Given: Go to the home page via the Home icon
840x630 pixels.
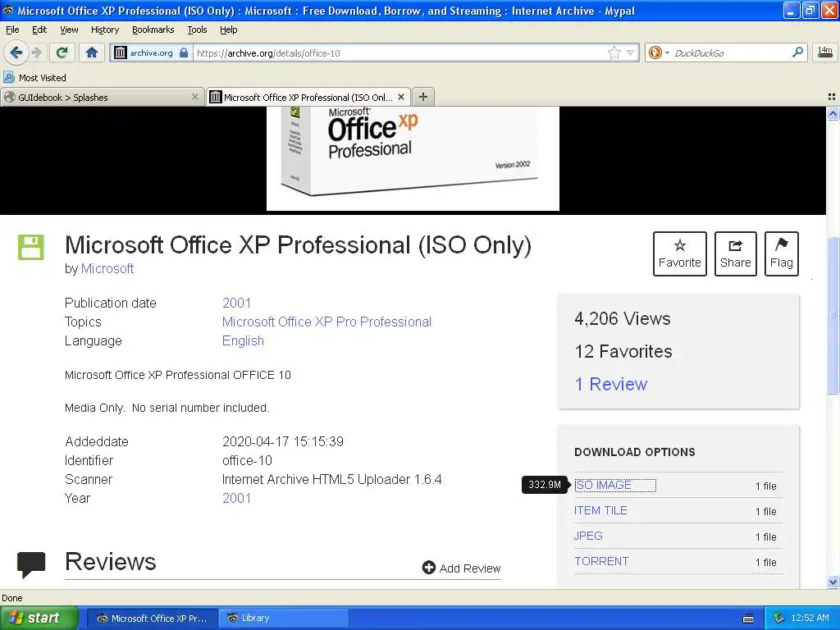Looking at the screenshot, I should (x=92, y=52).
